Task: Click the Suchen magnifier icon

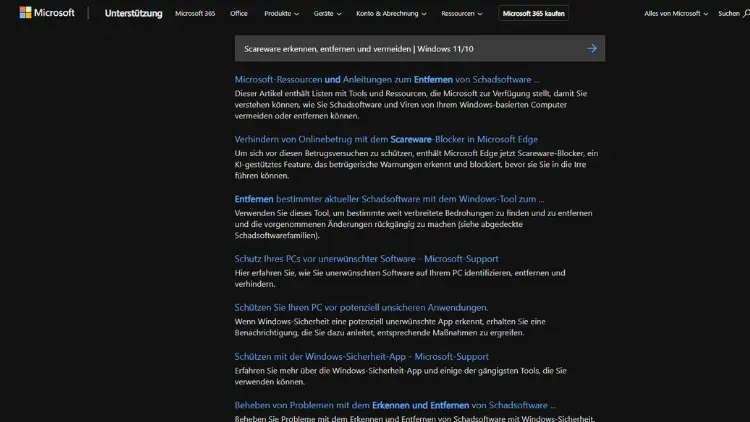Action: point(746,13)
